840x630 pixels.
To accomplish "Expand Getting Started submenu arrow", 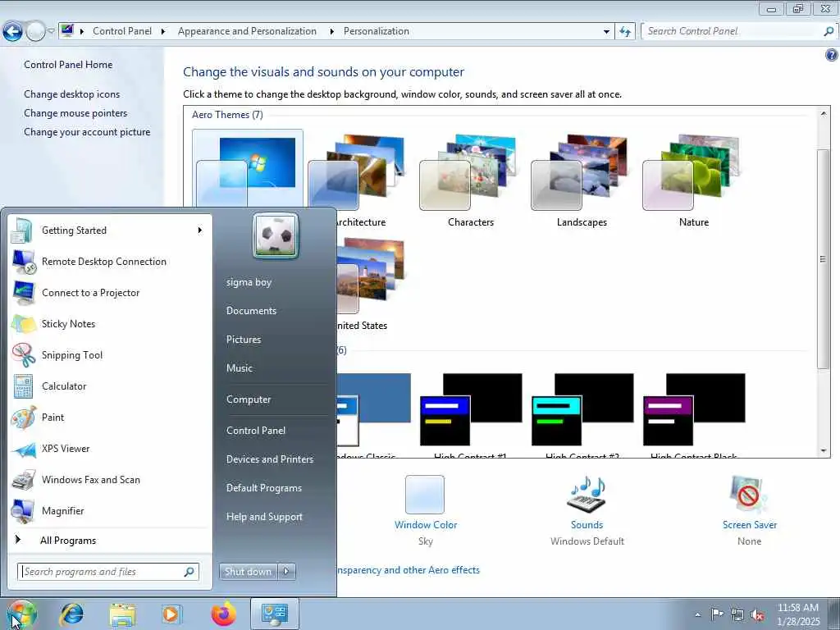I will coord(200,231).
